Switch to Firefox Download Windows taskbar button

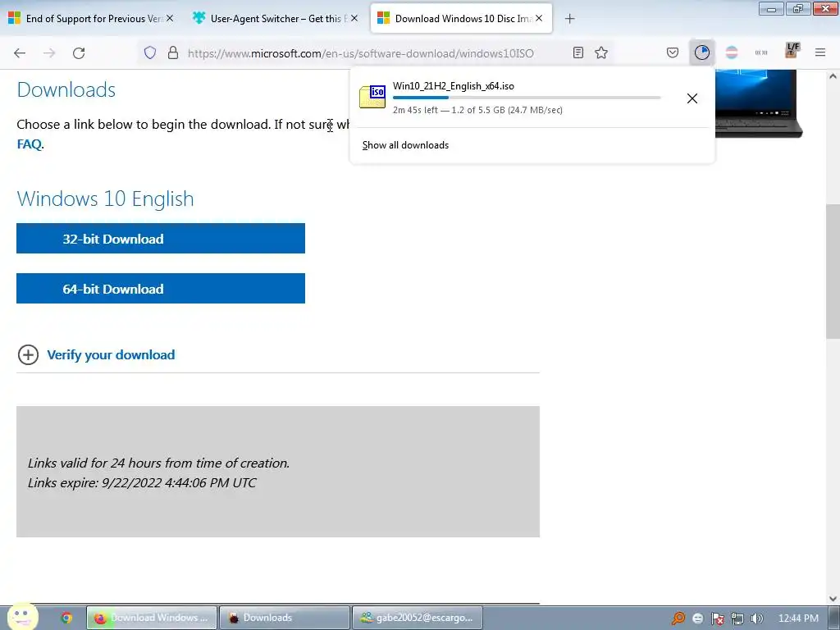(x=152, y=618)
